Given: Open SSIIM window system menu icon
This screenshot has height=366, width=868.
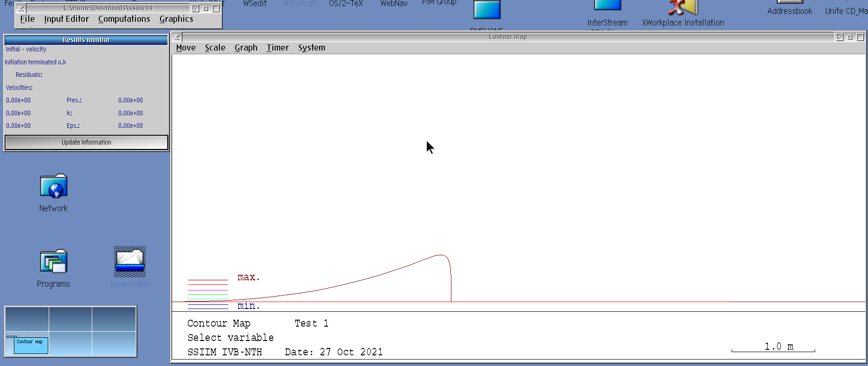Looking at the screenshot, I should [21, 8].
